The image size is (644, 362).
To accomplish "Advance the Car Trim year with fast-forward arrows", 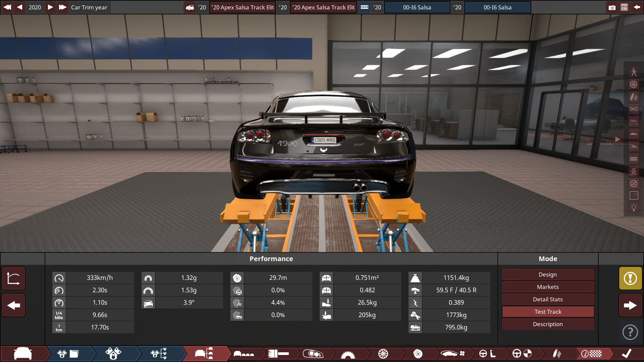I will point(63,7).
